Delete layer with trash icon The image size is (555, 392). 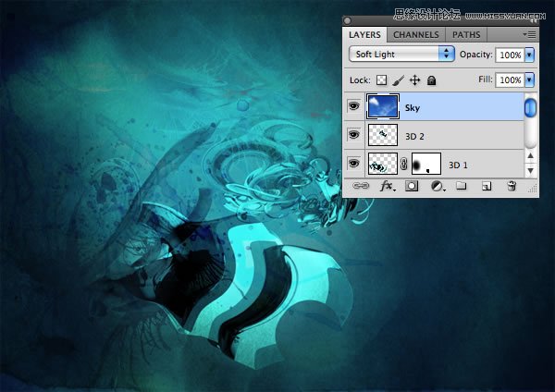(512, 186)
